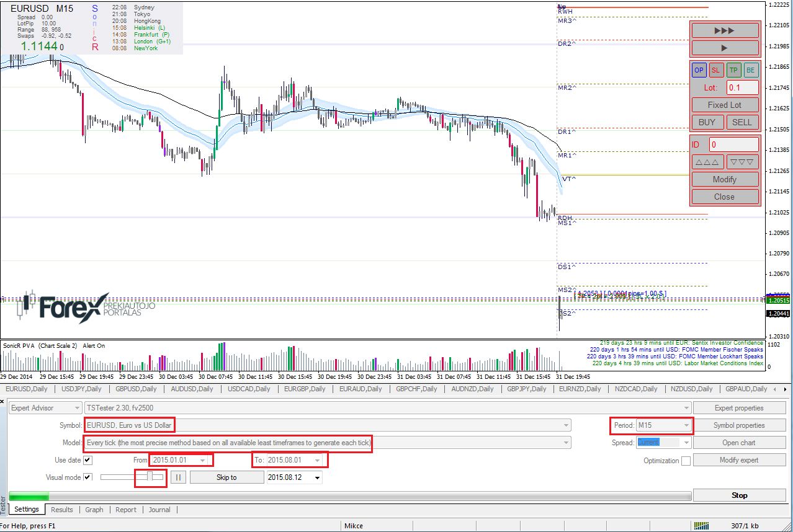The width and height of the screenshot is (793, 532).
Task: Toggle the OP line button
Action: [699, 70]
